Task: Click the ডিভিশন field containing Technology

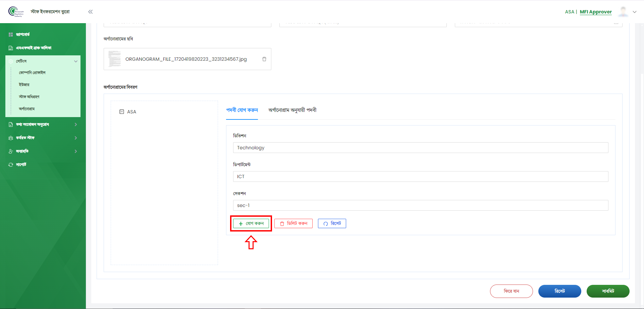Action: [421, 148]
